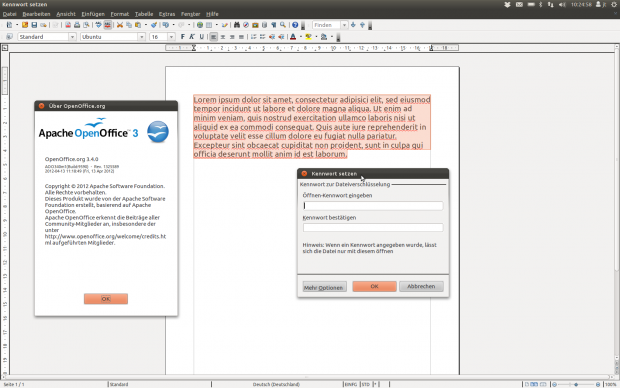Toggle underline formatting U button
620x388 pixels.
coord(202,37)
